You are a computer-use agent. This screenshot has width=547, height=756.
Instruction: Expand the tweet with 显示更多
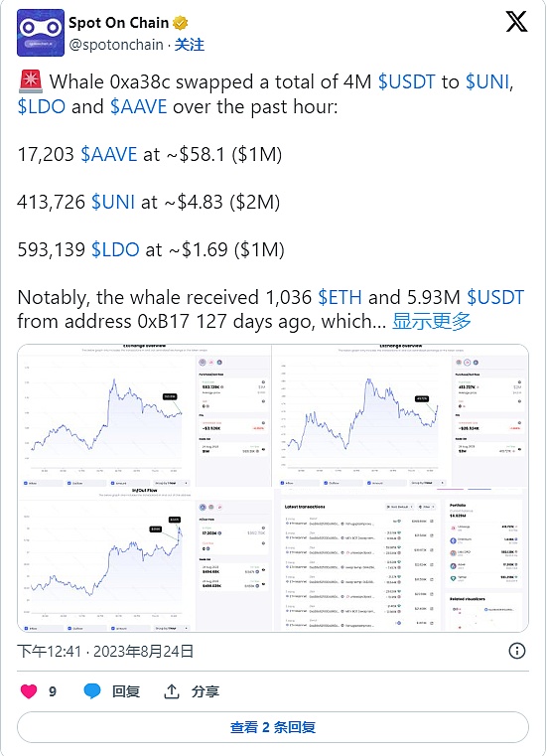click(x=431, y=321)
